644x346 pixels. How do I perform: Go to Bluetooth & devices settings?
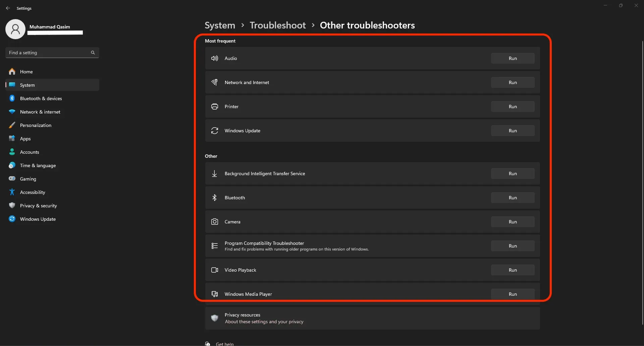(x=52, y=98)
